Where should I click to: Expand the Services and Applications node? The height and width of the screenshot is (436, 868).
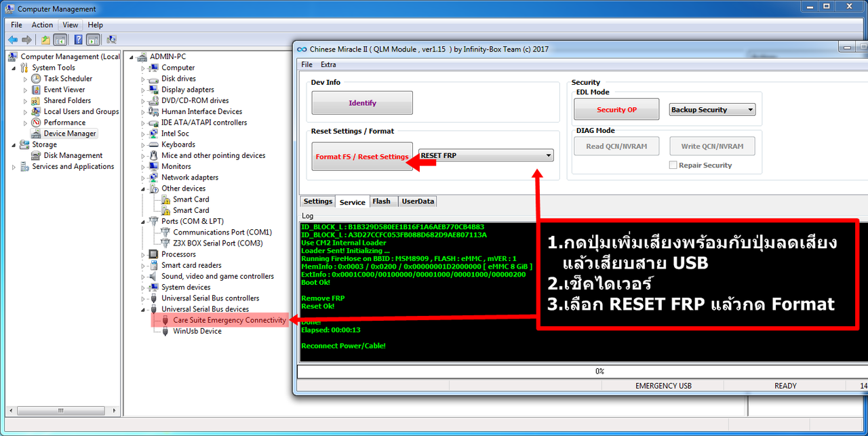tap(14, 167)
